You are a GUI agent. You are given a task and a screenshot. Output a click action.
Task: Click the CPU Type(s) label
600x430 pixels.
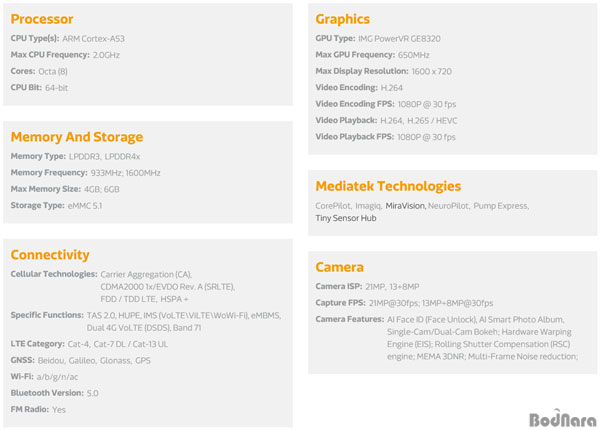point(35,39)
